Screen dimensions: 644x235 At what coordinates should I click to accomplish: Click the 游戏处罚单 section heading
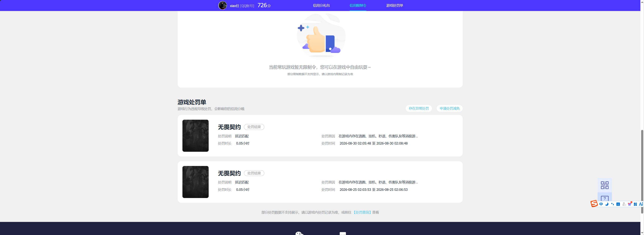click(192, 102)
